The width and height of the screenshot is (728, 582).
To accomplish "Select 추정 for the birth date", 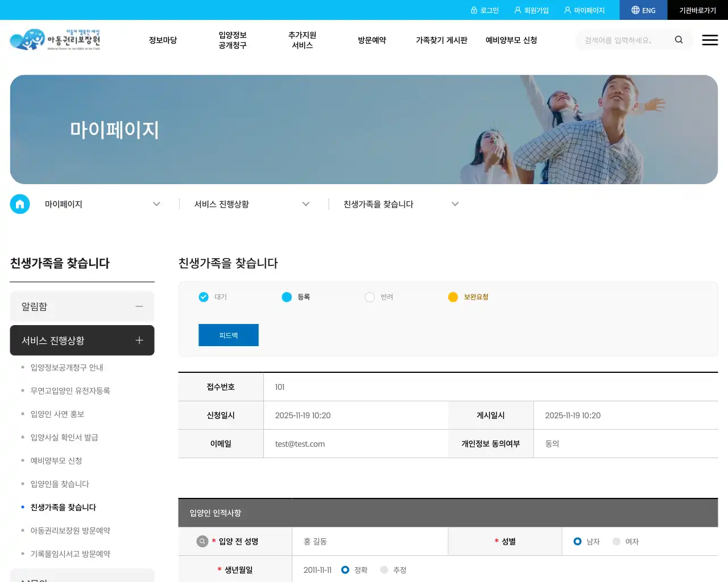I will [384, 569].
